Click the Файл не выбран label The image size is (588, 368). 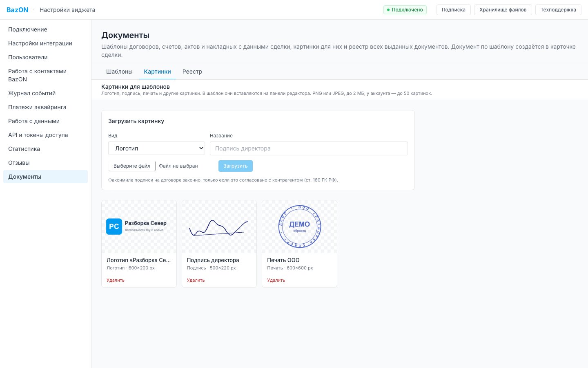178,166
